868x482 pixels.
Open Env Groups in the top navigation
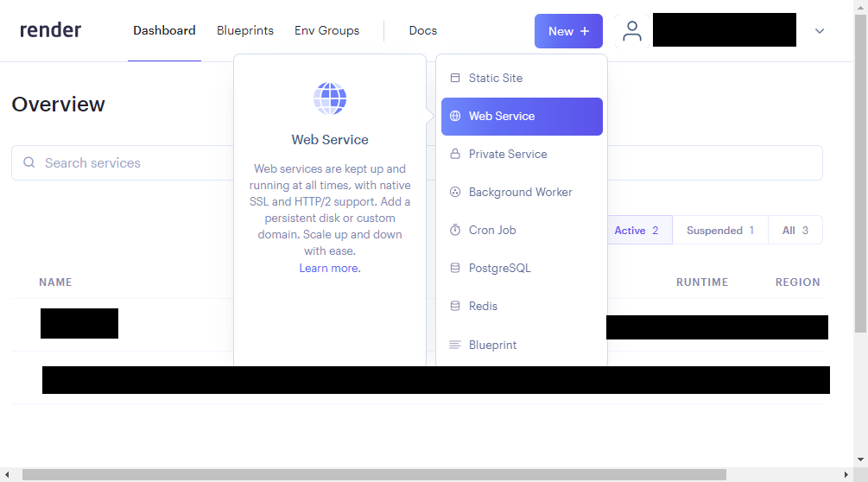tap(326, 30)
